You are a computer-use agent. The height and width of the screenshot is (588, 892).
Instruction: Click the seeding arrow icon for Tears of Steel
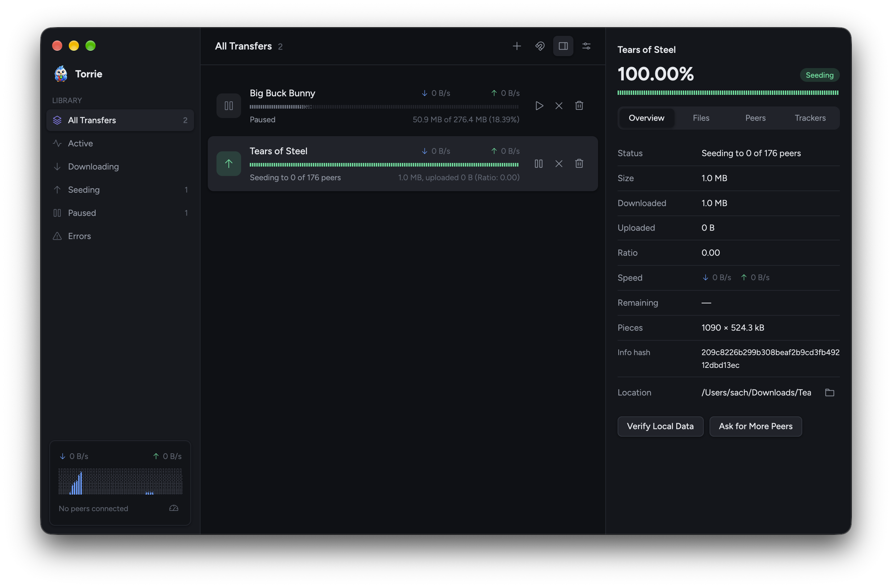click(229, 164)
